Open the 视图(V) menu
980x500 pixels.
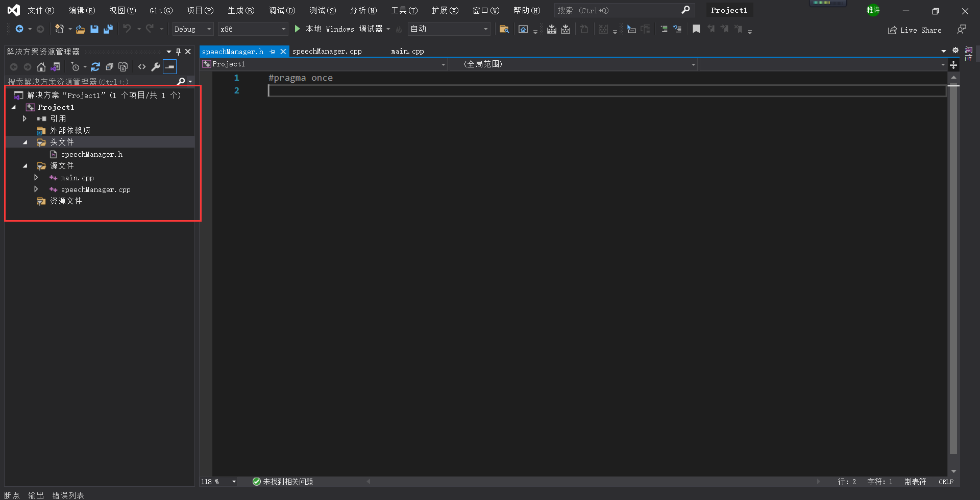[122, 10]
